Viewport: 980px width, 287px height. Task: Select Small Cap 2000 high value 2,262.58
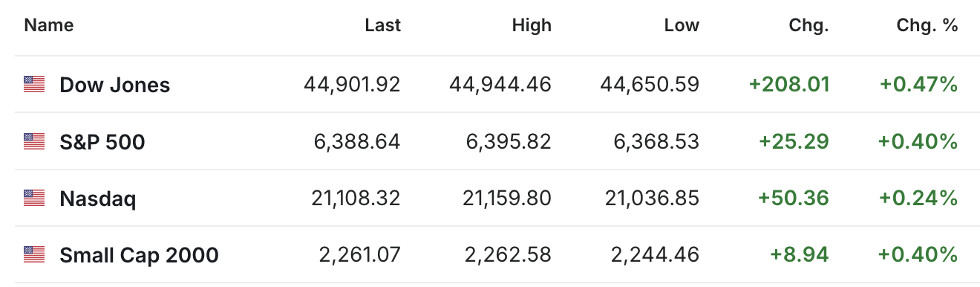coord(508,256)
